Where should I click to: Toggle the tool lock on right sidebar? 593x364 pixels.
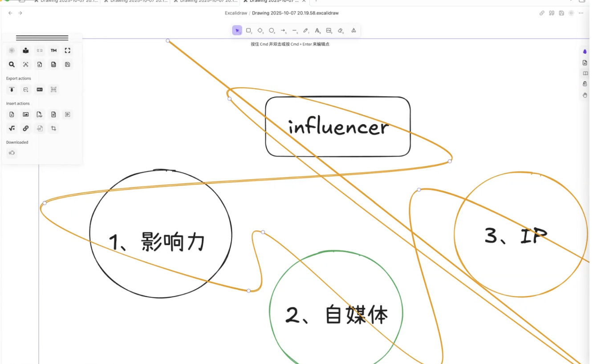pyautogui.click(x=585, y=84)
